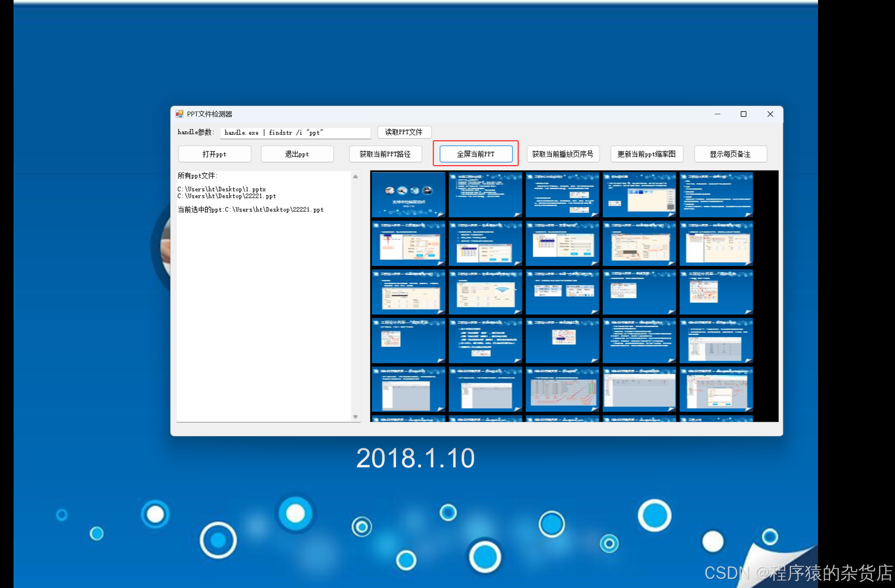The width and height of the screenshot is (895, 588).
Task: Click the 显示每页备注 button
Action: point(730,154)
